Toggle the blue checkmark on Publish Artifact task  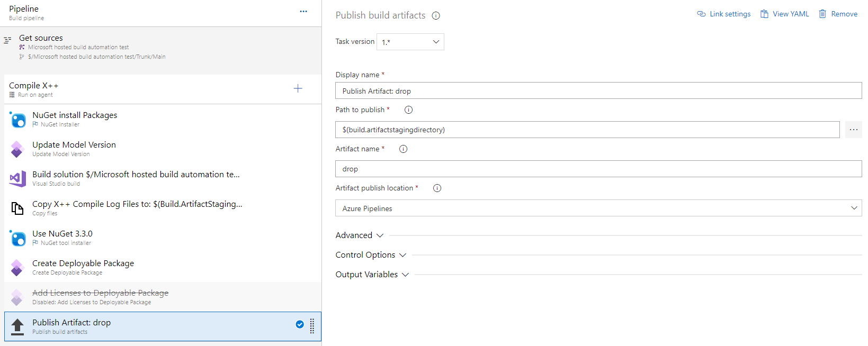[300, 324]
